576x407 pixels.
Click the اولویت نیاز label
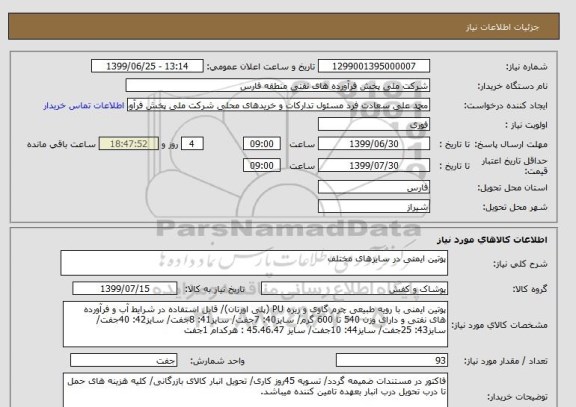click(526, 125)
